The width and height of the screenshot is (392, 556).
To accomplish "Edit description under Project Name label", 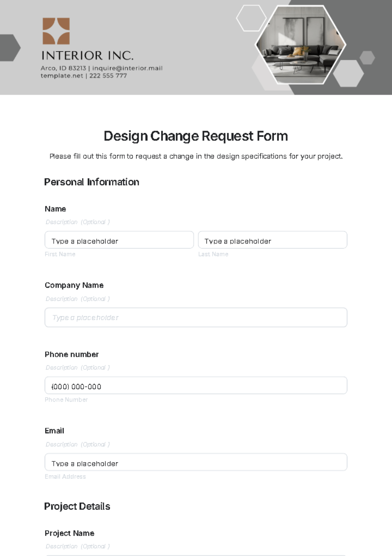I will tap(78, 546).
